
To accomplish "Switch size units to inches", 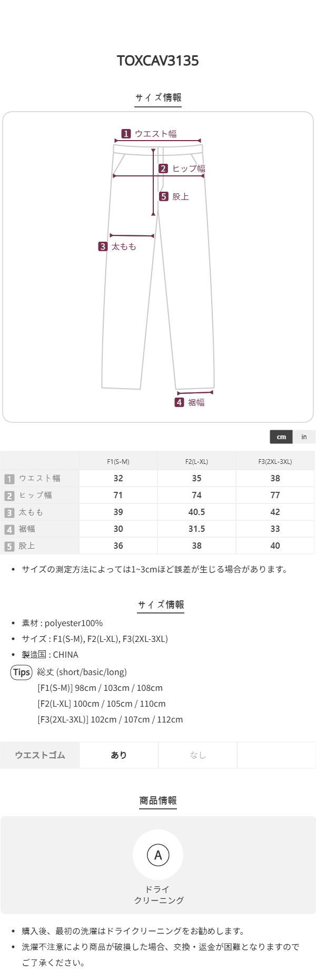I will coord(304,437).
